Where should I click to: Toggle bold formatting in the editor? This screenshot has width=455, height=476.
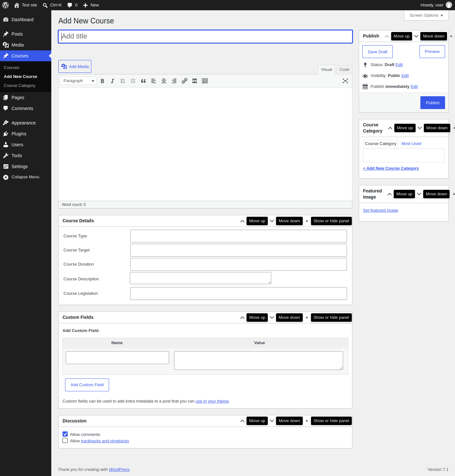102,81
